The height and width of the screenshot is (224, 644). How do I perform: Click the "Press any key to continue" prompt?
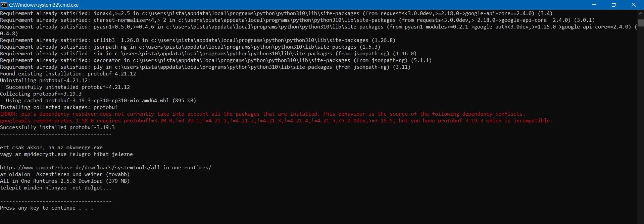(x=47, y=208)
